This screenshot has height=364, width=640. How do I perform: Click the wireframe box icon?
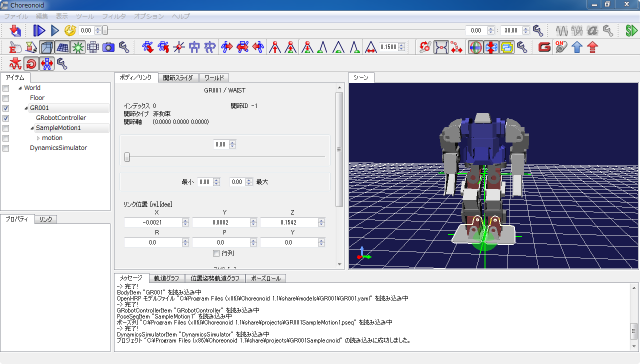pyautogui.click(x=93, y=47)
